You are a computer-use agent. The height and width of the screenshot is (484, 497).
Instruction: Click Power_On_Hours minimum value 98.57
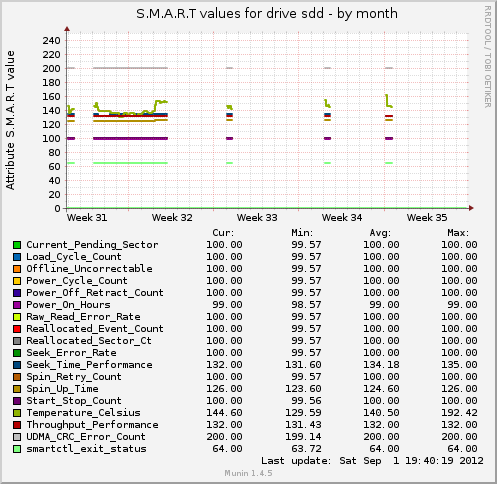pos(306,305)
